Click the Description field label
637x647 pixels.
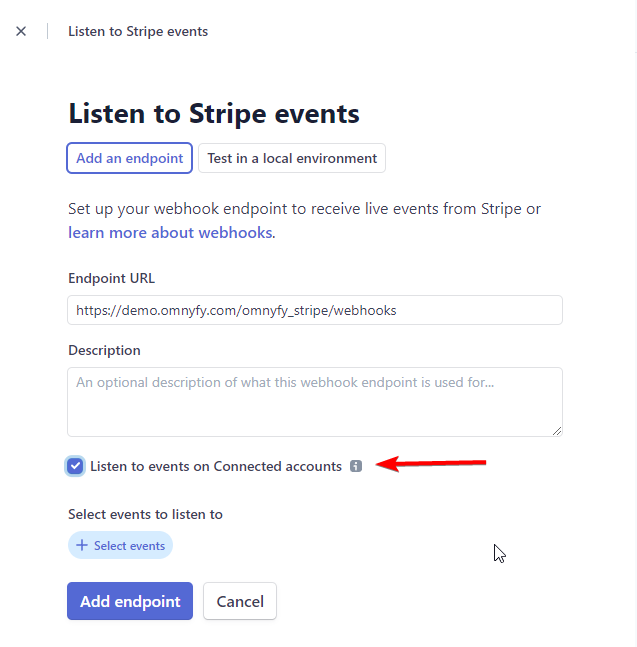coord(104,350)
